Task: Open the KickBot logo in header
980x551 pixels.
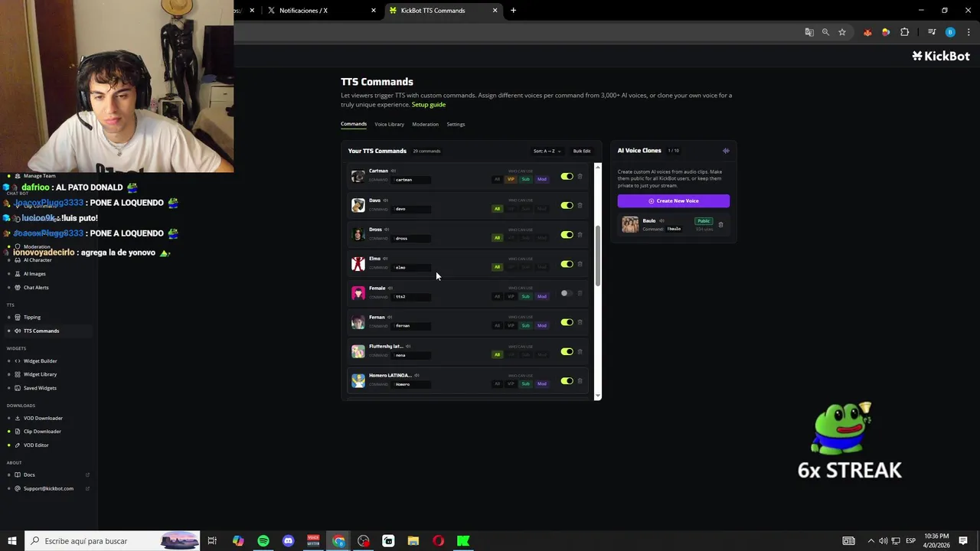Action: [x=941, y=56]
